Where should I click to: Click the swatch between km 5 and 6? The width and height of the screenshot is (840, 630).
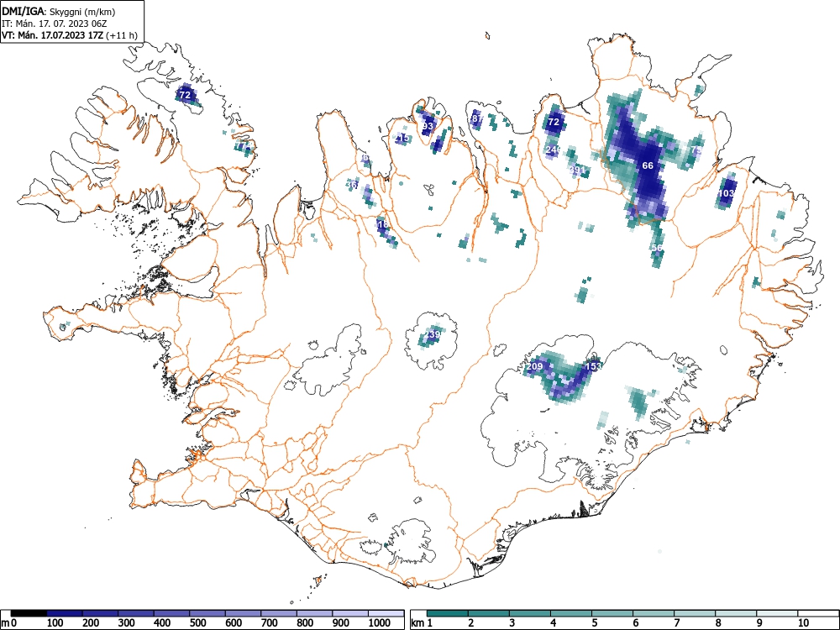coord(612,613)
